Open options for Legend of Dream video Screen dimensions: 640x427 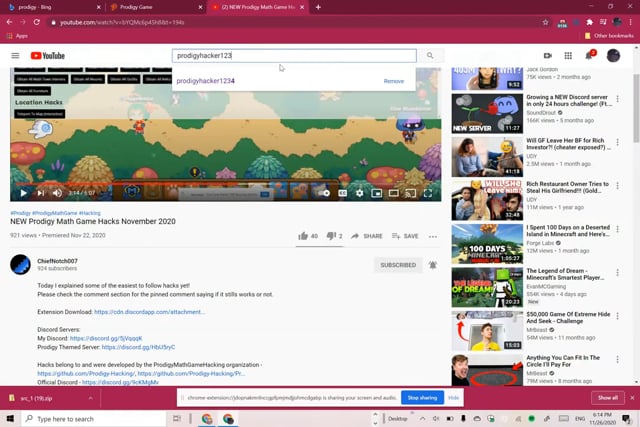[x=617, y=273]
